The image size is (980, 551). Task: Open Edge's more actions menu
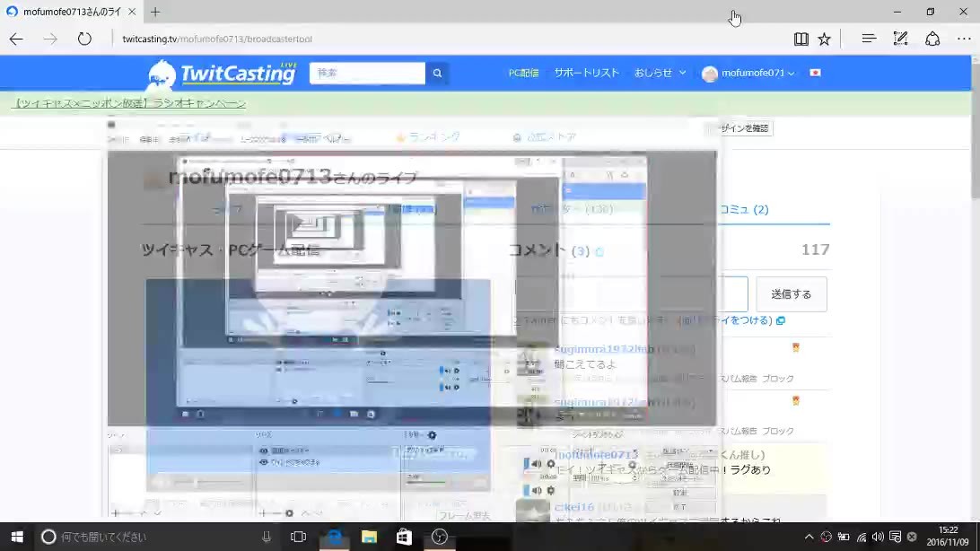(964, 39)
